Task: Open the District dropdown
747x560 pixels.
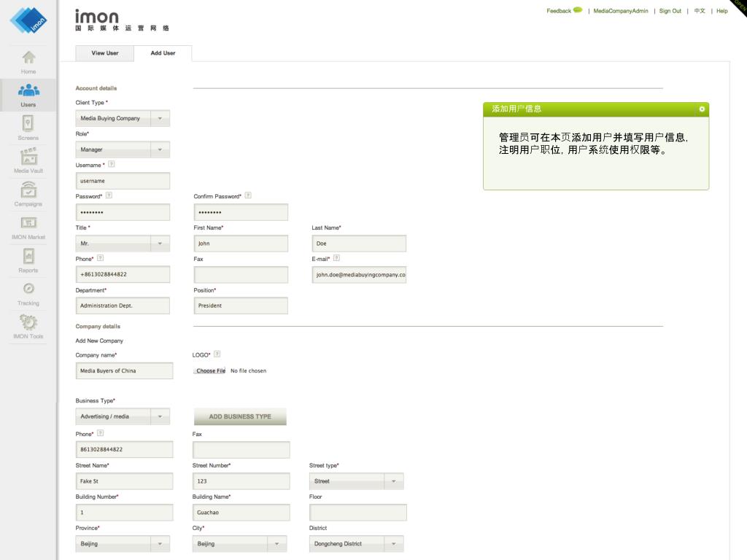Action: 356,544
